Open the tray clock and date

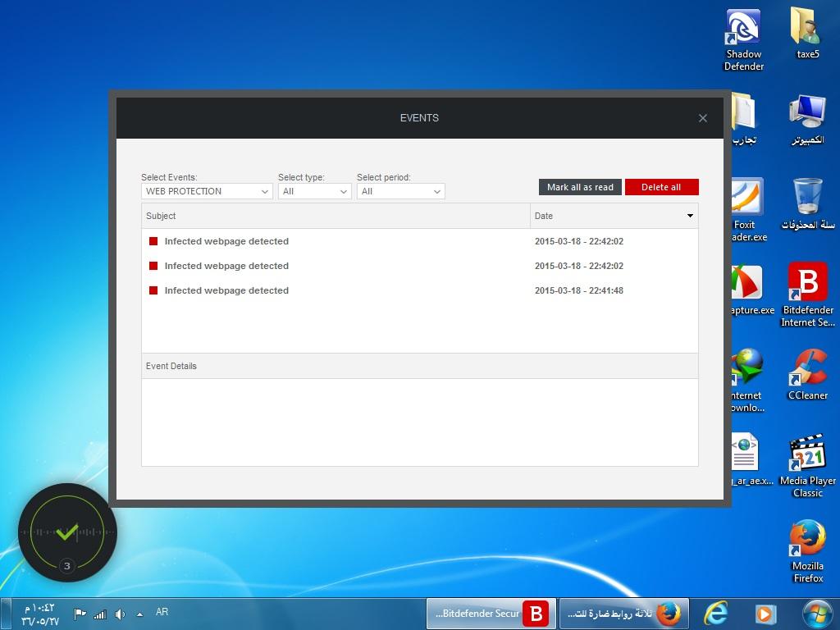41,614
